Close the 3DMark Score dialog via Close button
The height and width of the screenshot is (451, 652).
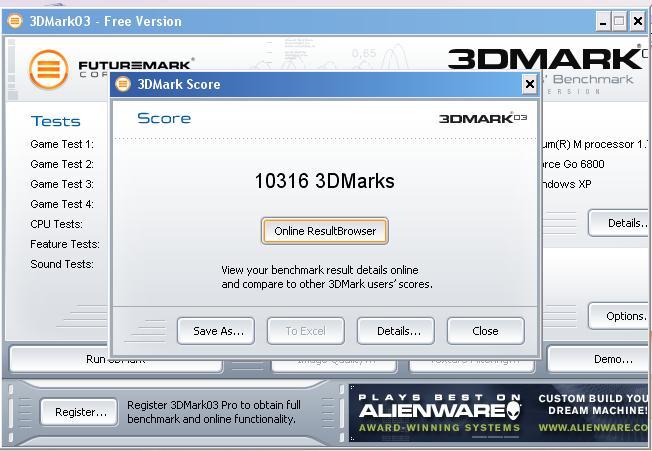[x=486, y=331]
